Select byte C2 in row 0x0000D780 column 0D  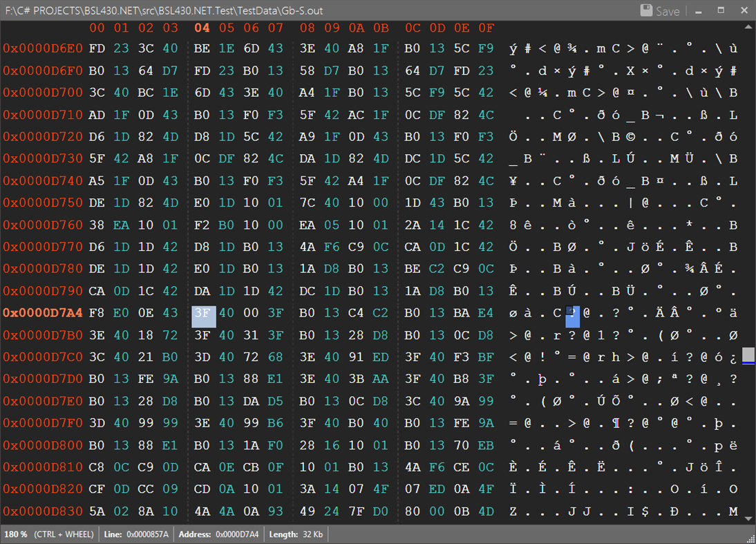pos(437,269)
